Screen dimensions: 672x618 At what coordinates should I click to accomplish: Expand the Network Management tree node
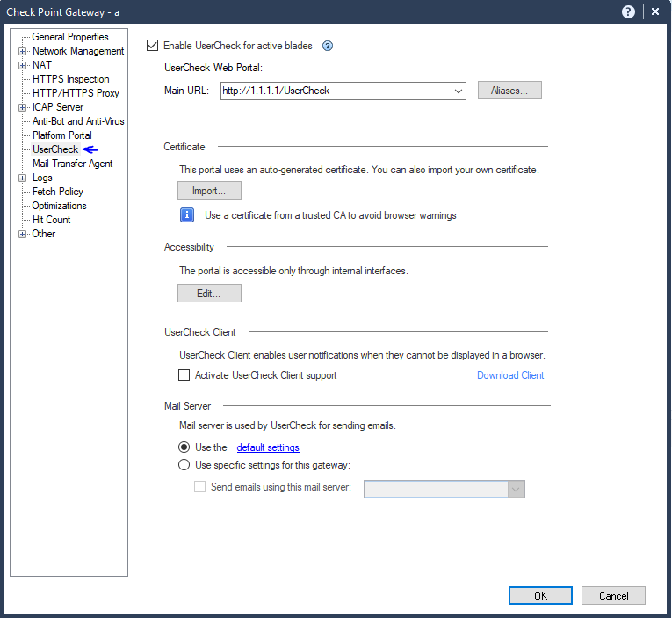(x=23, y=51)
